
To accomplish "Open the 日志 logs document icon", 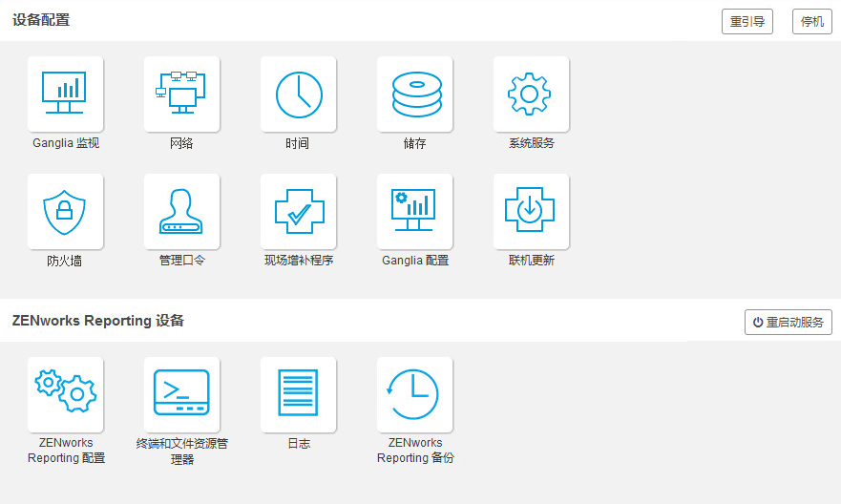I will tap(298, 394).
